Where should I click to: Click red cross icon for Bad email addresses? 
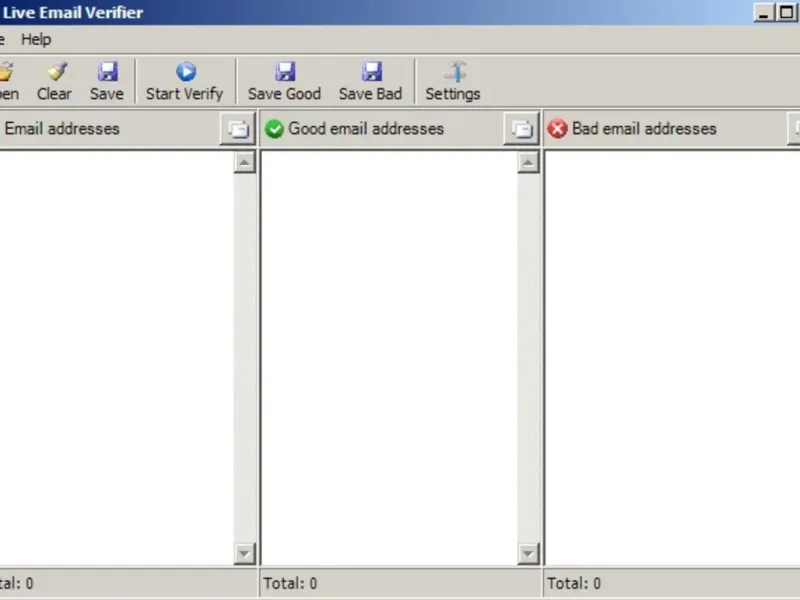(x=557, y=129)
